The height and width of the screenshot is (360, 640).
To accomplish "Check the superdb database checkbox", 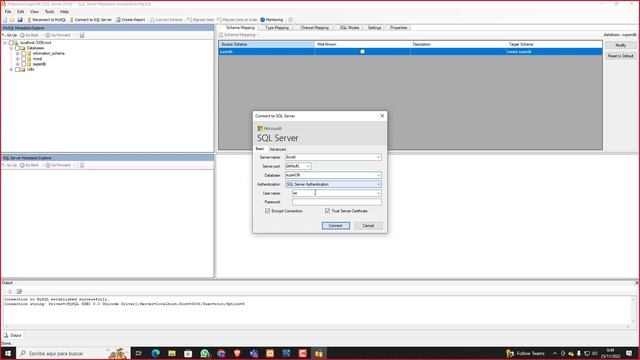I will 24,64.
